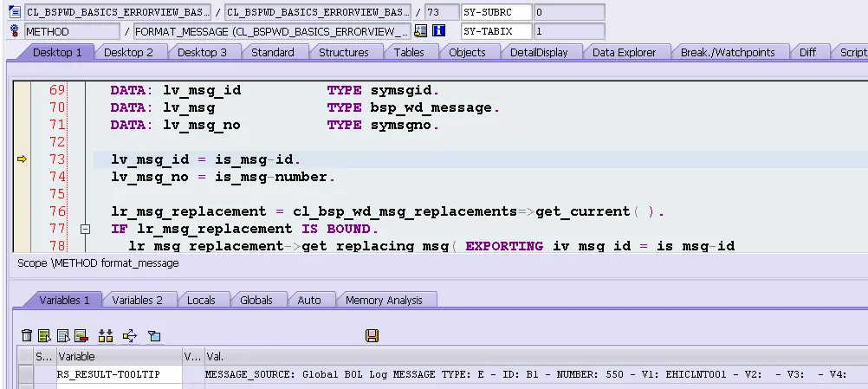Click the trash can delete-variables icon
The width and height of the screenshot is (868, 389).
tap(26, 336)
